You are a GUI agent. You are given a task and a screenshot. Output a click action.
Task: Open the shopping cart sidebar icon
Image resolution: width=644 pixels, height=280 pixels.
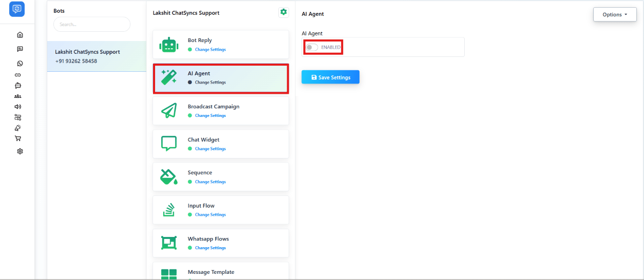point(18,138)
